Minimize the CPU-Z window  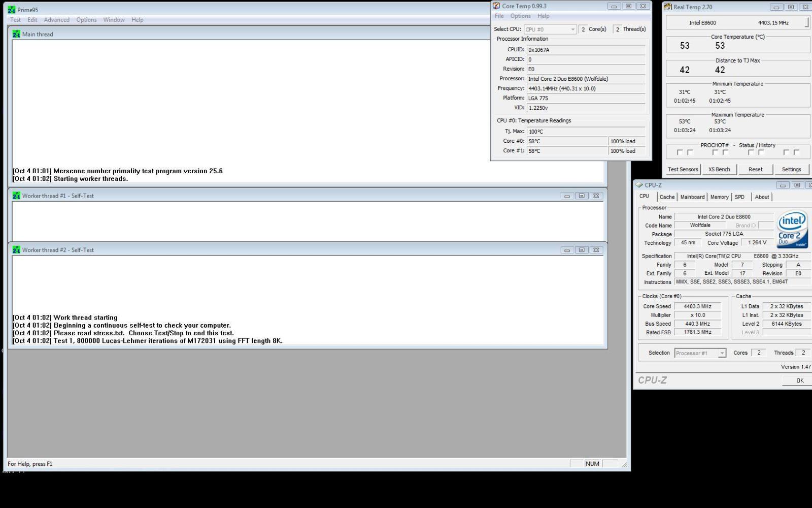(x=783, y=185)
